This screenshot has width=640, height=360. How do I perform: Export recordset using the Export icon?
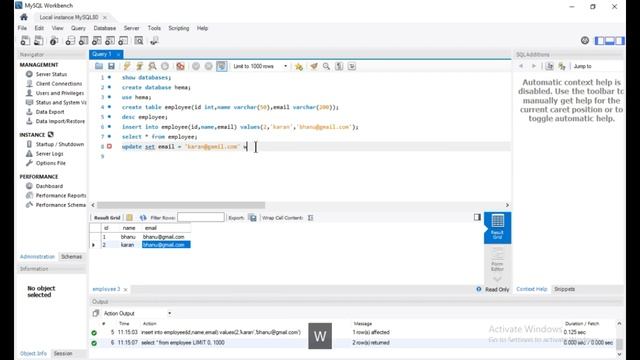(x=253, y=218)
